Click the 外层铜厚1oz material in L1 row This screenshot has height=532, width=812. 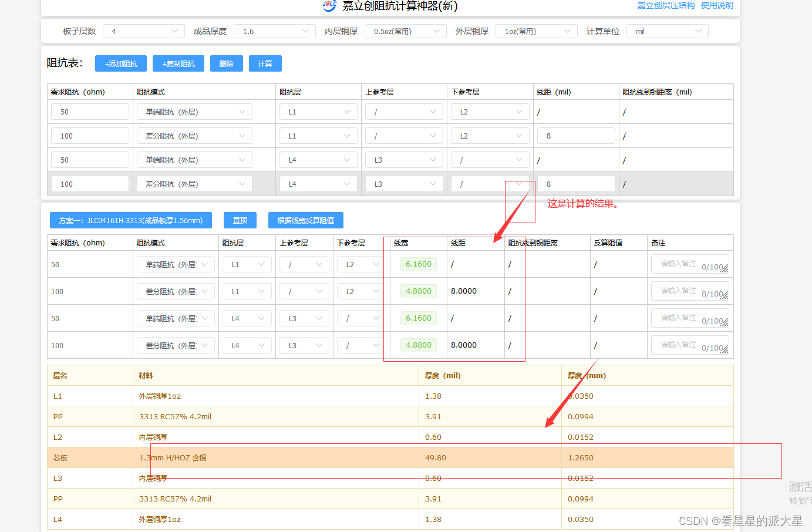[x=160, y=396]
